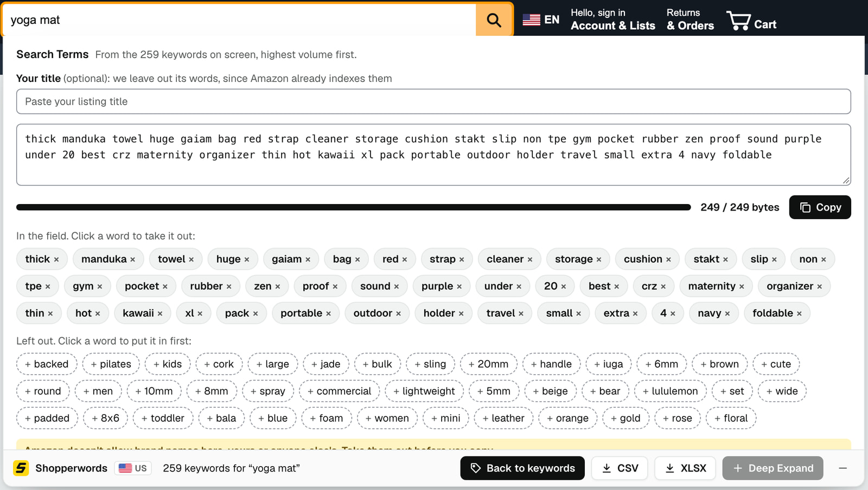Click the yoga mat search box
Screen dimensions: 868x490
point(239,20)
